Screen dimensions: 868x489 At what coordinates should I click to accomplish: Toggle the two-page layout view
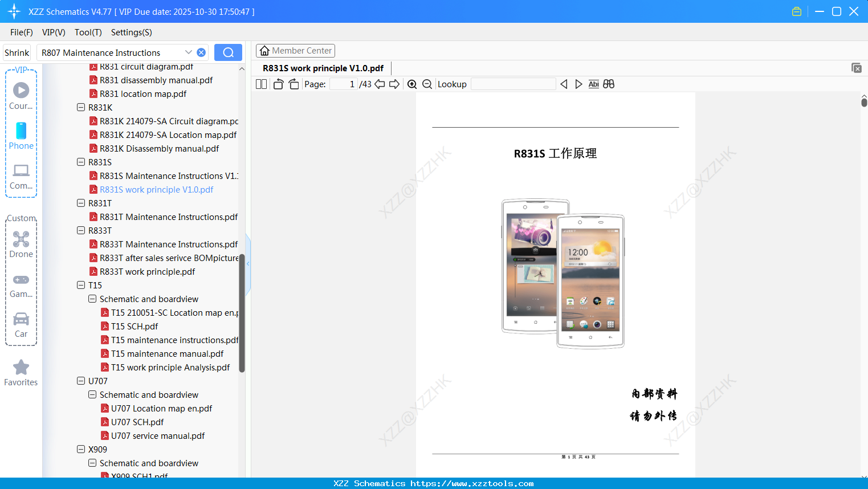[260, 83]
